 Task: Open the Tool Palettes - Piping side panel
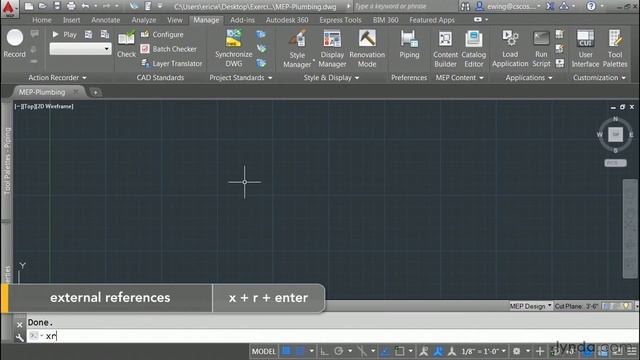coord(7,161)
